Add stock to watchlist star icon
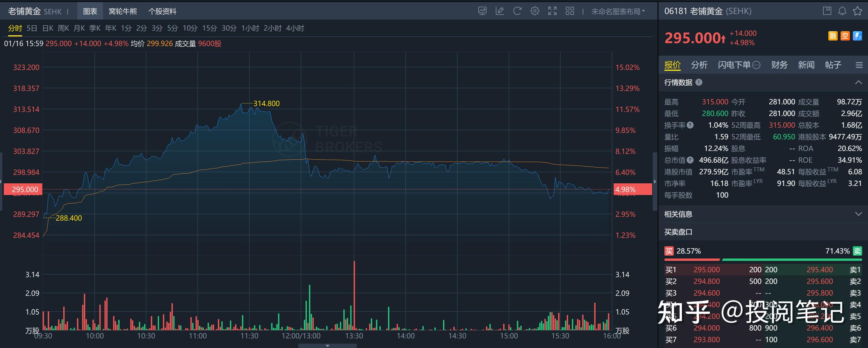Image resolution: width=868 pixels, height=348 pixels. point(857,11)
